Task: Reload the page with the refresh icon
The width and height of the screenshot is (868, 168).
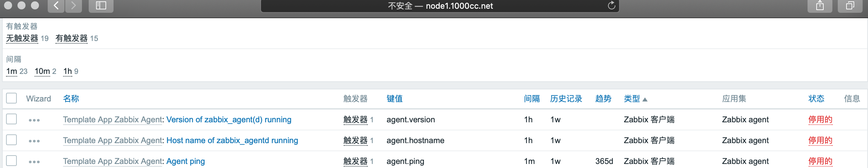Action: coord(611,5)
